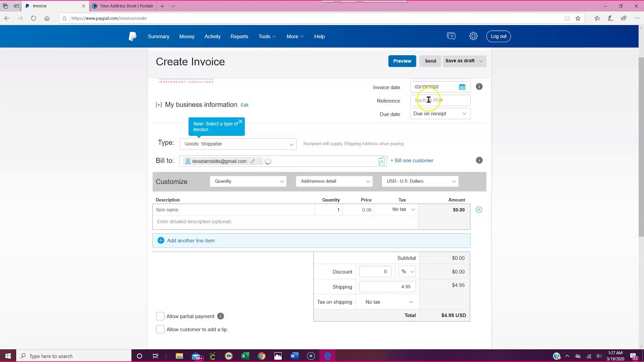Viewport: 644px width, 362px height.
Task: Open Edge reading view icon
Action: [567, 18]
